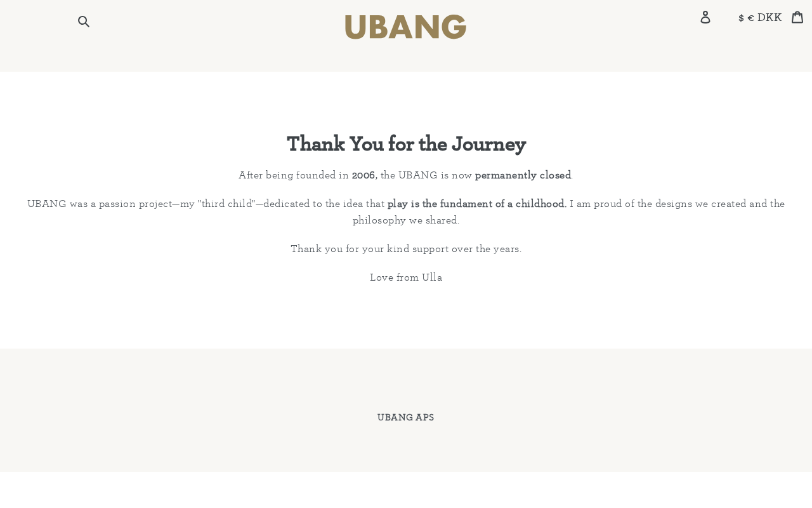Click "the UBANG is now" text
This screenshot has height=508, width=812.
pyautogui.click(x=426, y=175)
